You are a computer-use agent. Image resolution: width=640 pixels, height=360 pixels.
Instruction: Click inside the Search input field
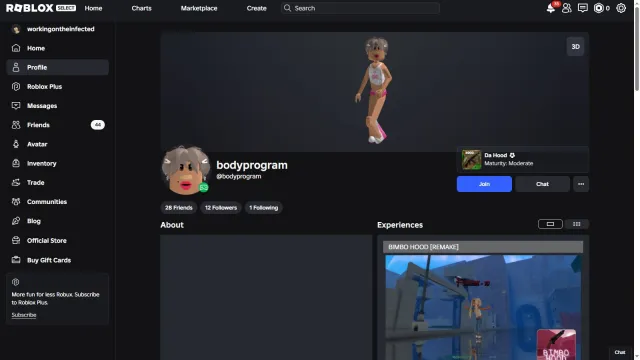click(x=360, y=8)
